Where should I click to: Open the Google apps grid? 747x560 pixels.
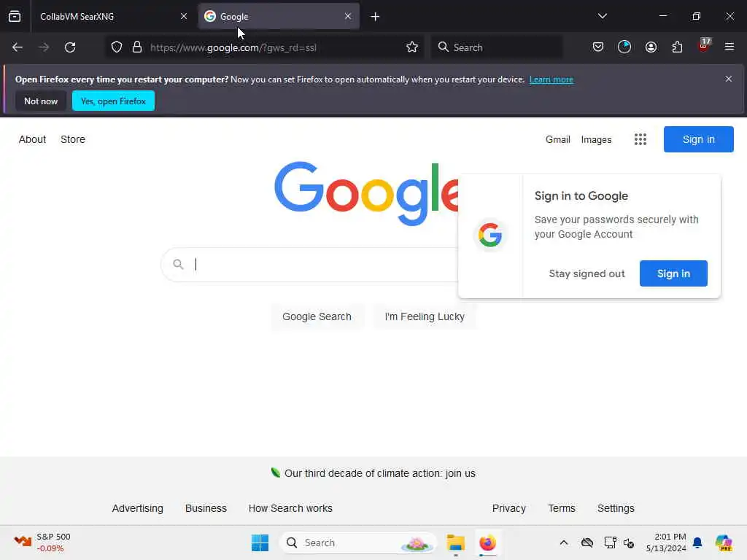[640, 139]
